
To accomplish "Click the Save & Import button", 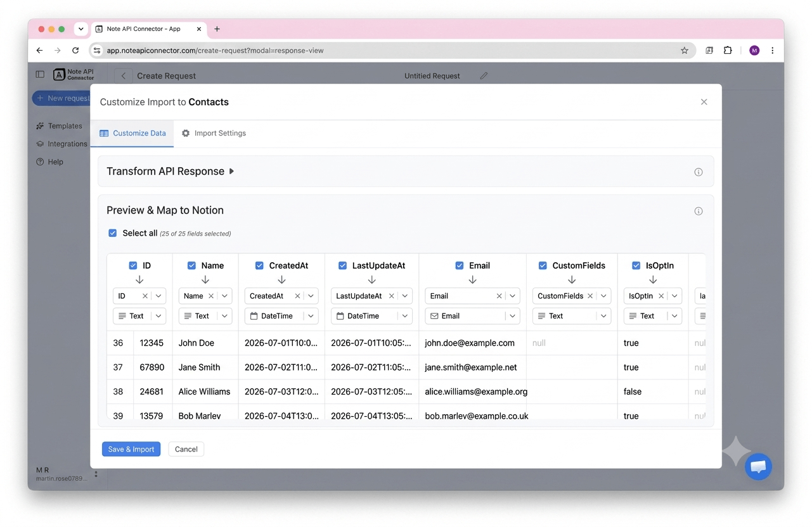I will [131, 449].
